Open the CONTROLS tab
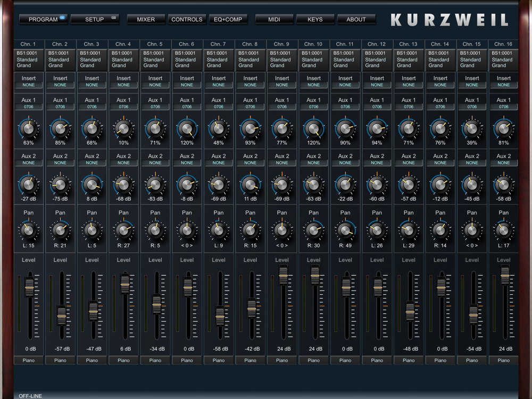 click(x=187, y=19)
